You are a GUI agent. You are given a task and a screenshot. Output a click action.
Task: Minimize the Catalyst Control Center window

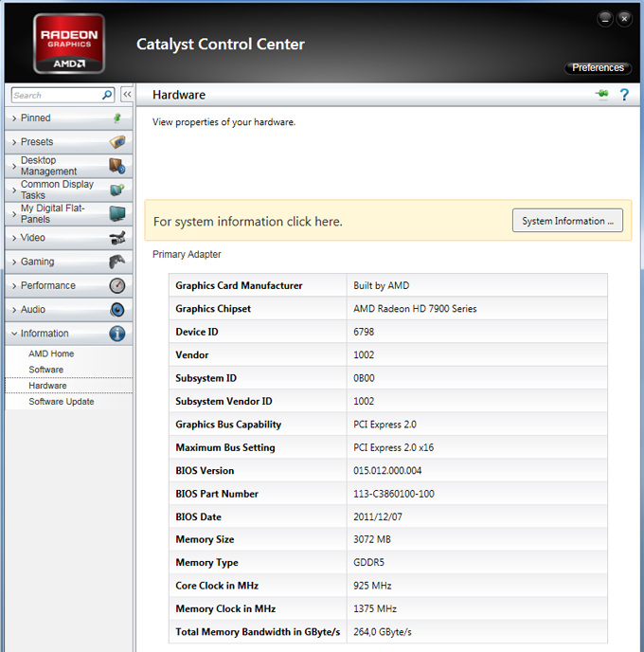click(605, 19)
